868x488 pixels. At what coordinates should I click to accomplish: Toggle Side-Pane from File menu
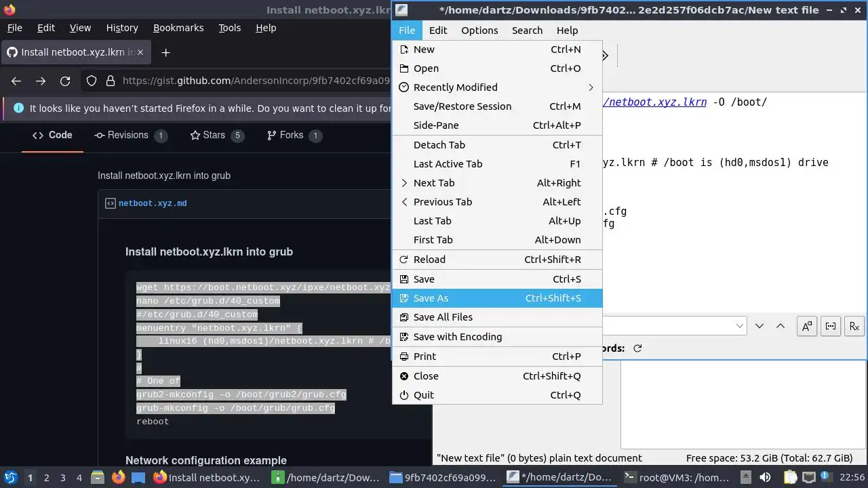(497, 125)
